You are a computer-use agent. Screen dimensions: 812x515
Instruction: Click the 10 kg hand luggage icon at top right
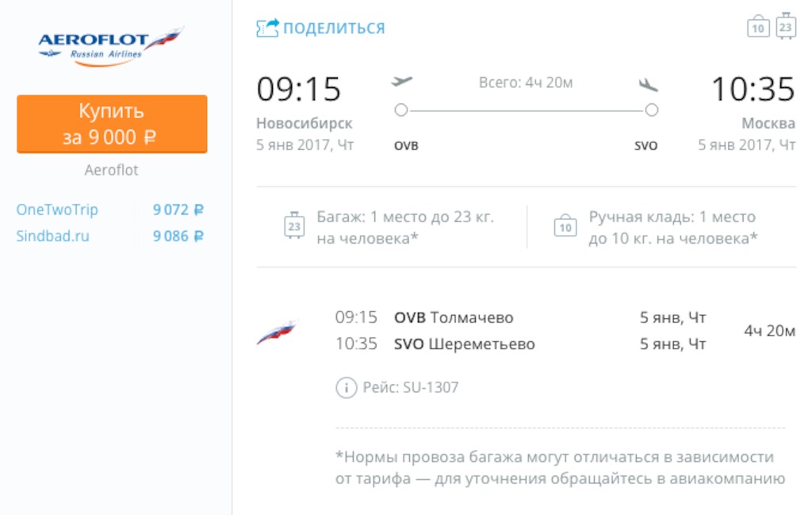(758, 26)
